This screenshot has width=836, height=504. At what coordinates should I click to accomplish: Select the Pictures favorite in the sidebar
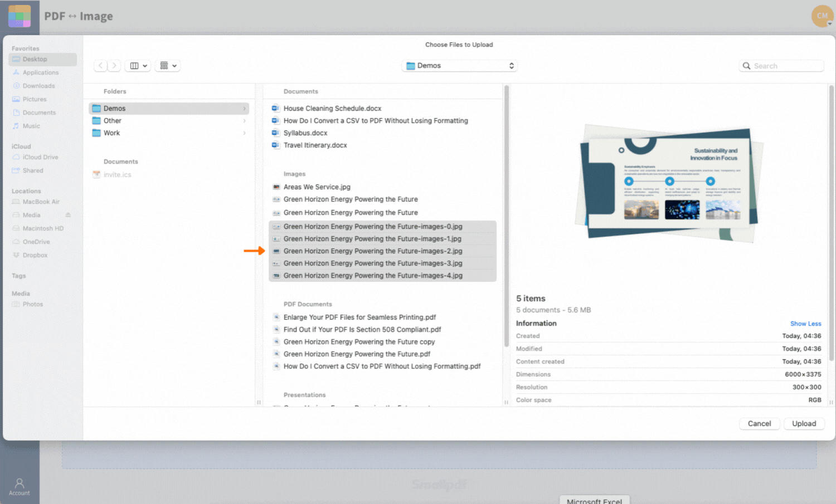pos(34,99)
